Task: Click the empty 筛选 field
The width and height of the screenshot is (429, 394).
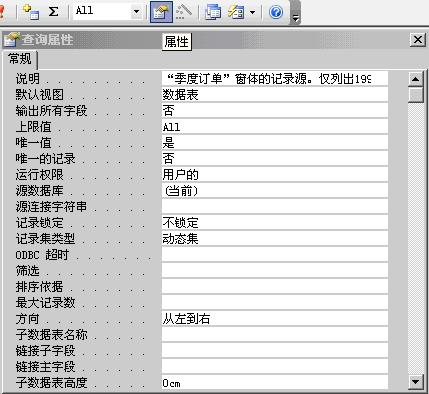Action: point(275,271)
